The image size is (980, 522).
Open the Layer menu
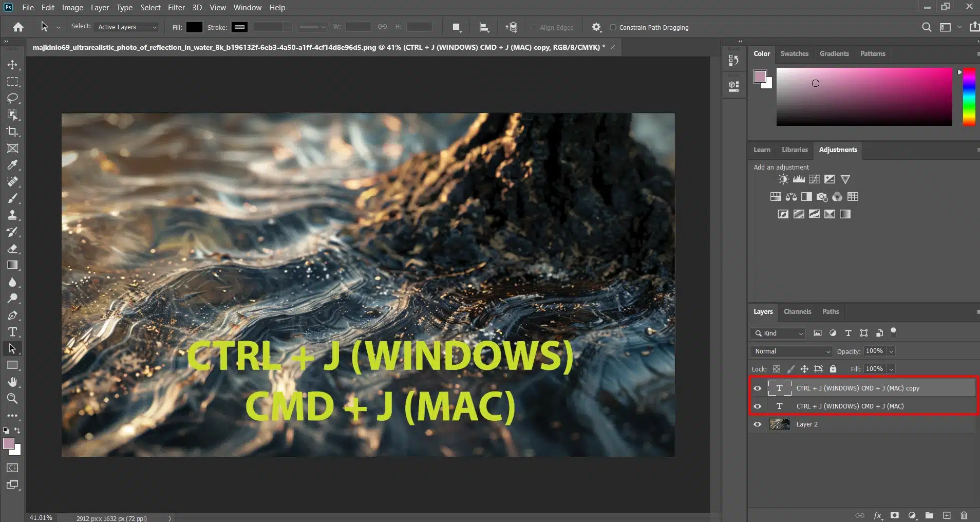(100, 7)
